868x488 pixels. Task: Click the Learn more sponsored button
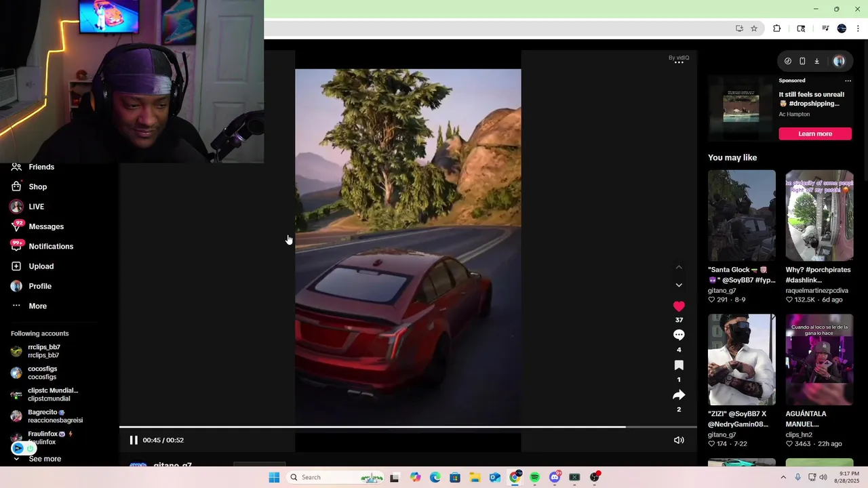pyautogui.click(x=815, y=134)
